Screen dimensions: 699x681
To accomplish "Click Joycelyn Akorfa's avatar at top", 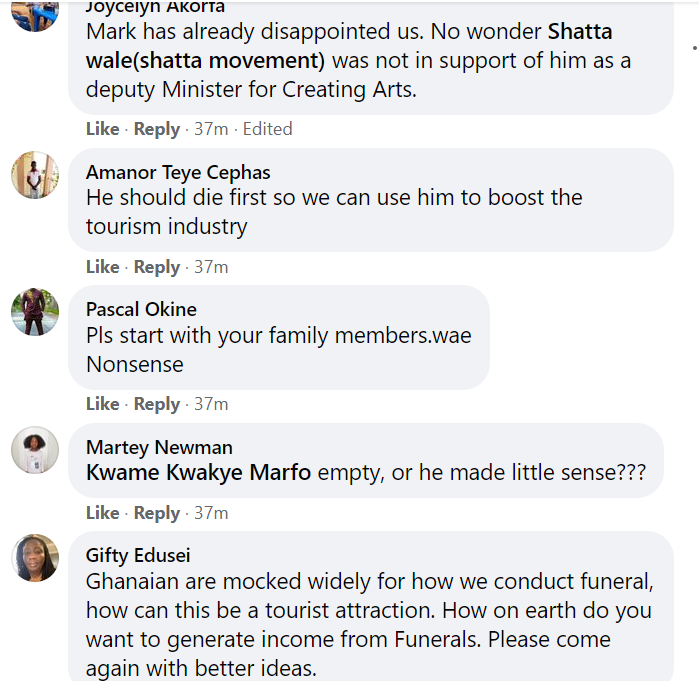I will [x=35, y=10].
